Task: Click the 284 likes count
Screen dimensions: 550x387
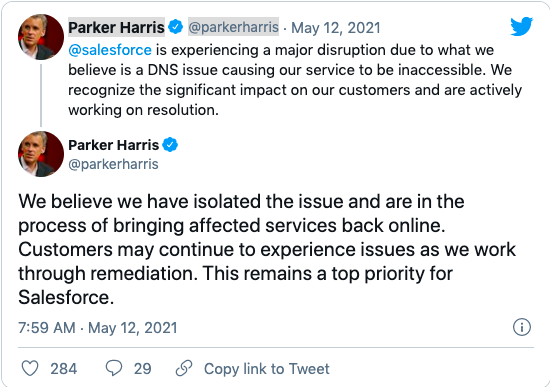Action: point(63,369)
